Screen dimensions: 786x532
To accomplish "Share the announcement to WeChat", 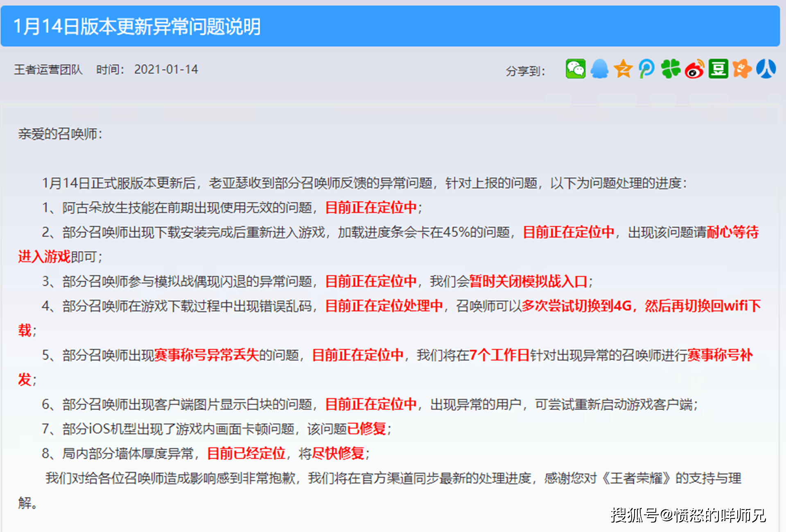I will click(x=576, y=69).
